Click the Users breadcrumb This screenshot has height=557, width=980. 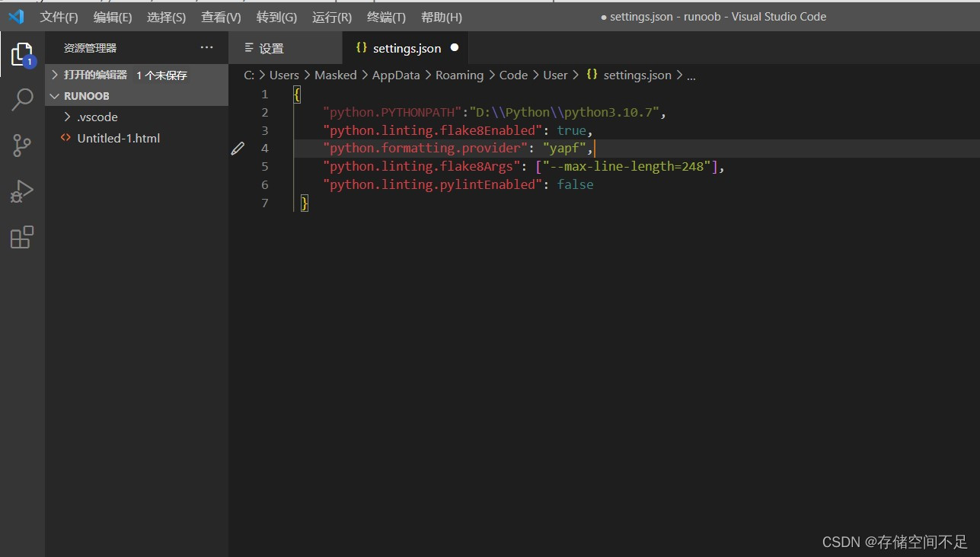(284, 75)
